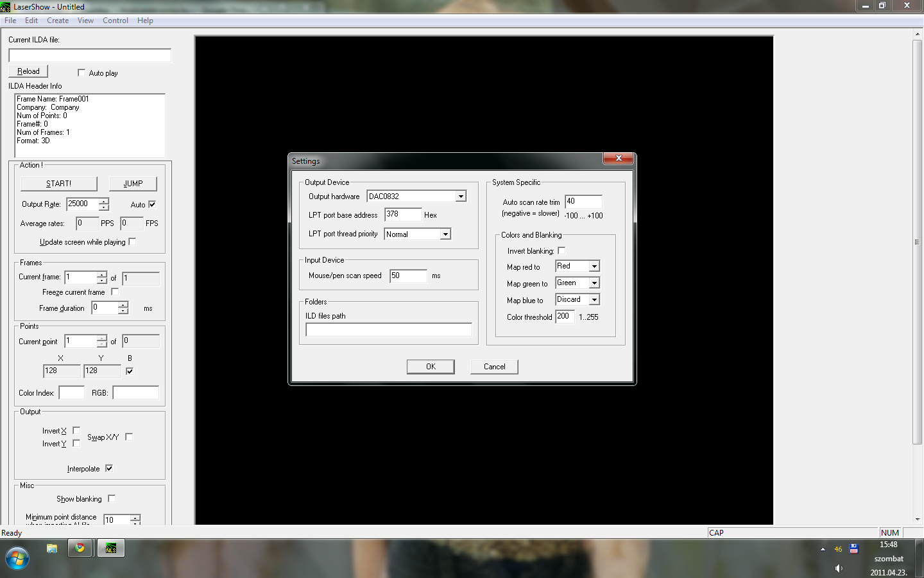
Task: Open the Windows Start menu
Action: tap(17, 557)
